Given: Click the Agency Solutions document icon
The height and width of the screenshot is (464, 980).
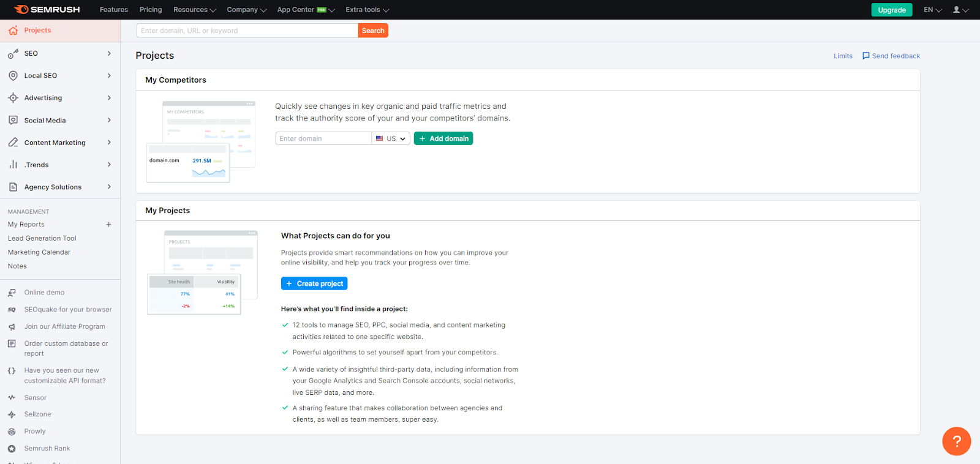Looking at the screenshot, I should click(13, 187).
